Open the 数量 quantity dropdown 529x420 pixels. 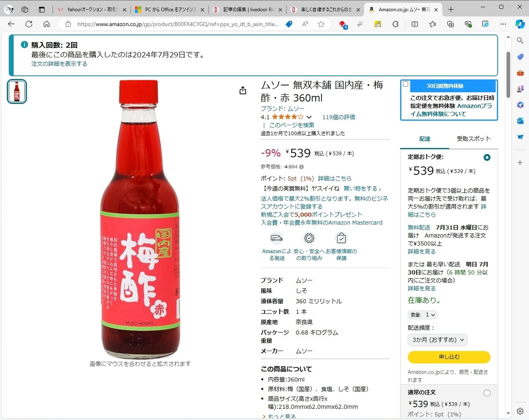coord(422,315)
